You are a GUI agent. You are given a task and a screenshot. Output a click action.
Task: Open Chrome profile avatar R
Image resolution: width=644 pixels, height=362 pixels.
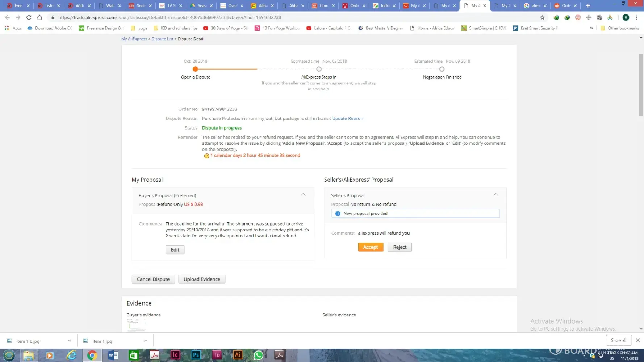coord(626,17)
